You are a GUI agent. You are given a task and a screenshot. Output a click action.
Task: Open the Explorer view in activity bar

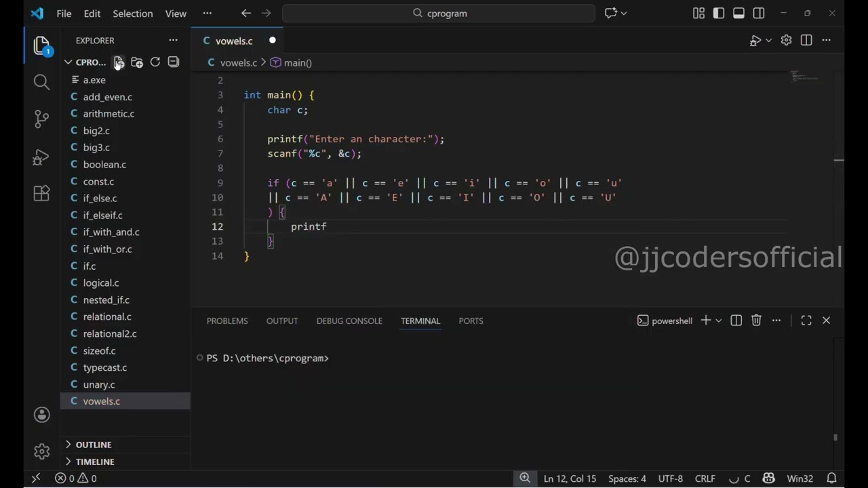pyautogui.click(x=41, y=45)
